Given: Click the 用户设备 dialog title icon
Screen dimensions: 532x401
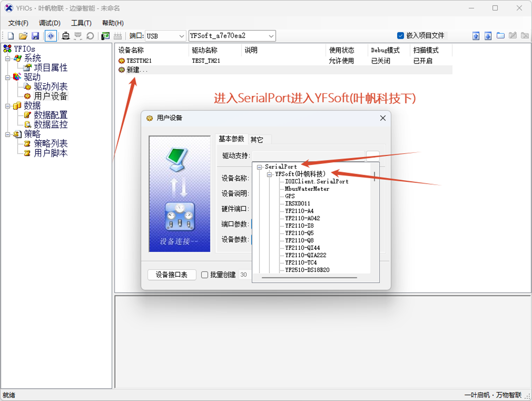Looking at the screenshot, I should (x=149, y=118).
